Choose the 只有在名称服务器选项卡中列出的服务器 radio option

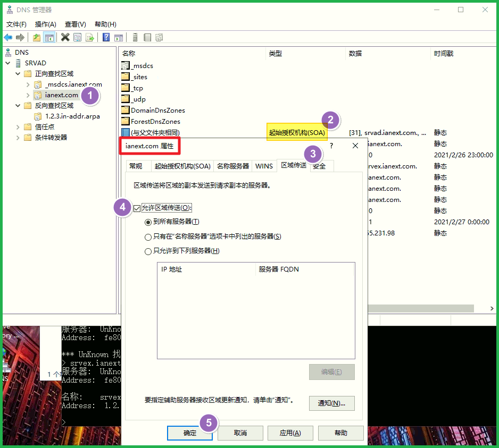pos(148,237)
